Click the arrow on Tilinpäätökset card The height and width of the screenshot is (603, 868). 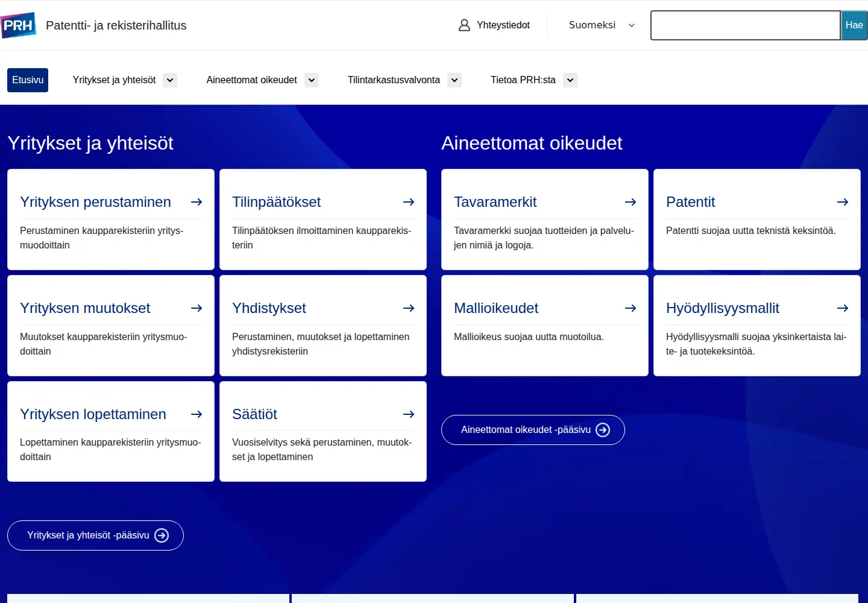coord(409,202)
